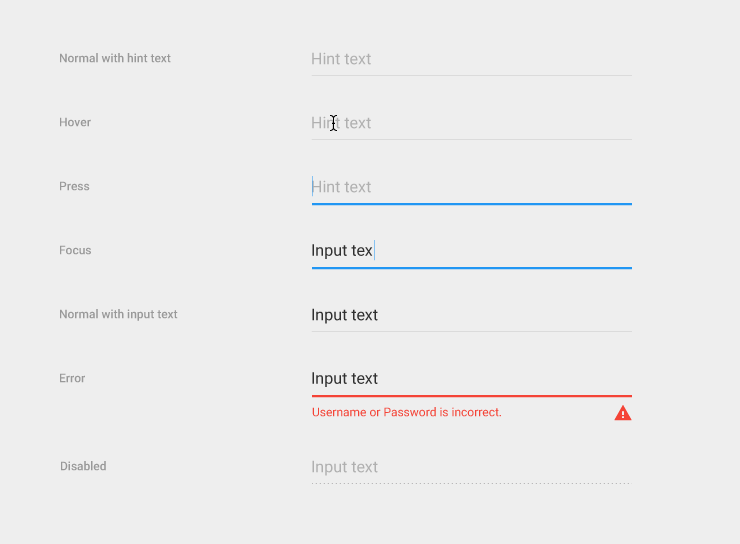Click the red error warning triangle icon
The width and height of the screenshot is (740, 544).
click(623, 413)
